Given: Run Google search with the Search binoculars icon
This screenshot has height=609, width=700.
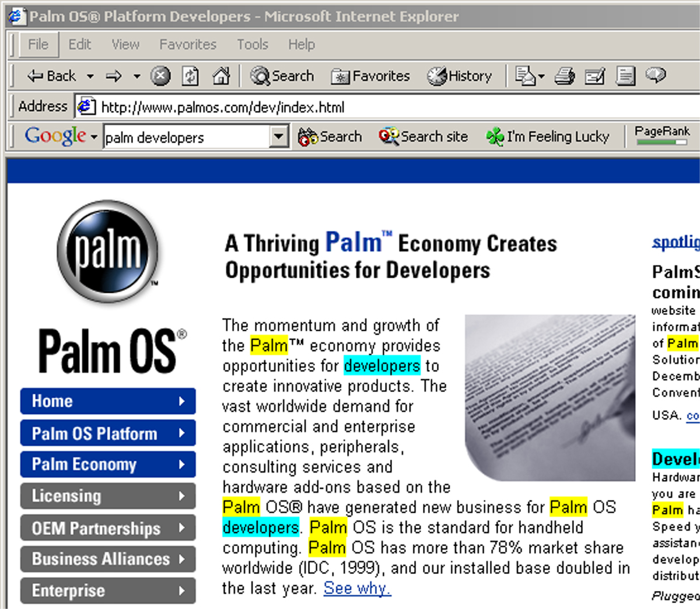Looking at the screenshot, I should pos(307,136).
